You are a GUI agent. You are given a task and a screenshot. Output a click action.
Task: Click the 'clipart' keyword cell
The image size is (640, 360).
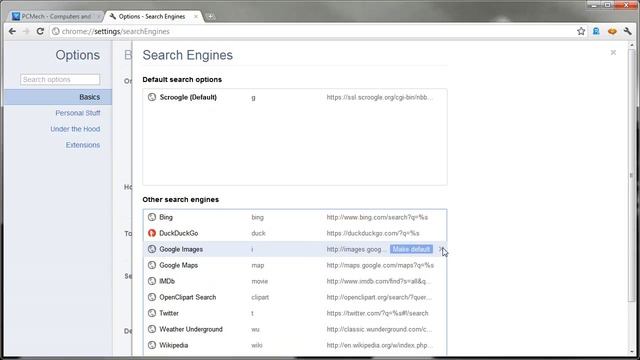pos(260,297)
